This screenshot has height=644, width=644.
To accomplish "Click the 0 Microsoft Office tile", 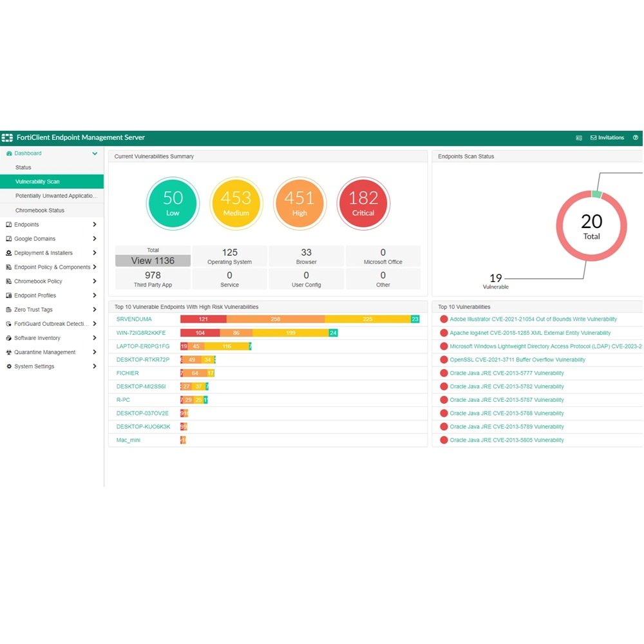I will tap(383, 256).
